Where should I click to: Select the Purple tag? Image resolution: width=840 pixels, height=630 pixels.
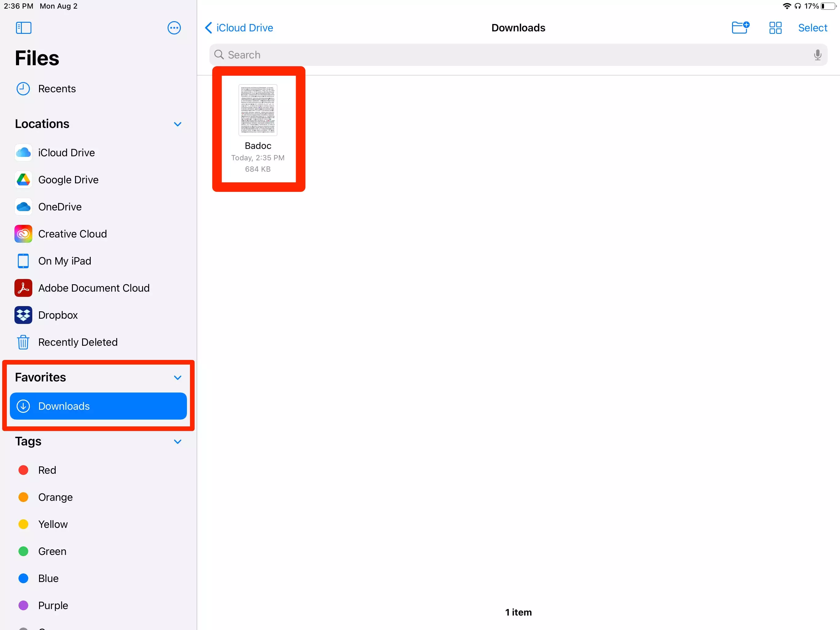click(x=53, y=605)
